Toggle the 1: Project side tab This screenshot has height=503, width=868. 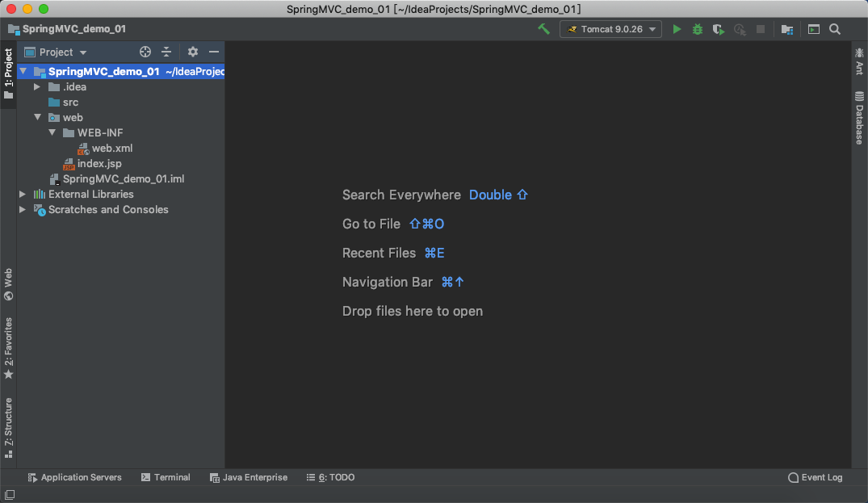pyautogui.click(x=8, y=74)
